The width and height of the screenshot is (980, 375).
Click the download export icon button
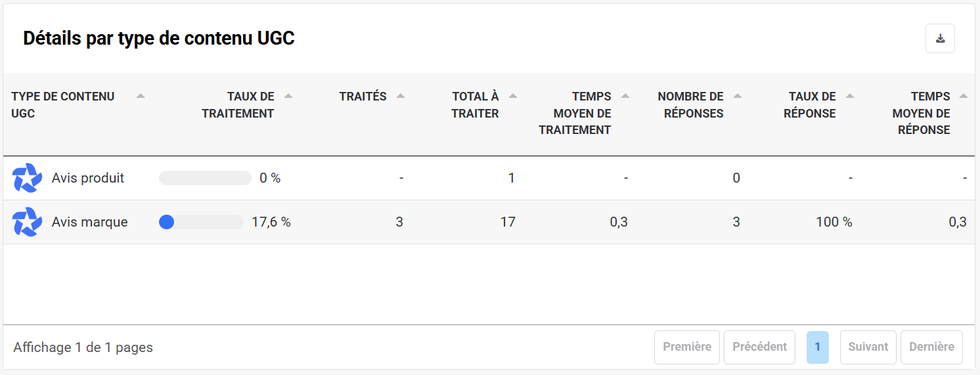click(940, 39)
